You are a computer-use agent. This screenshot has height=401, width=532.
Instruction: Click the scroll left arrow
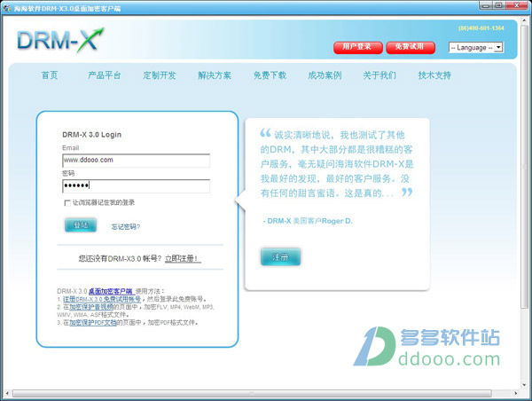(x=7, y=394)
